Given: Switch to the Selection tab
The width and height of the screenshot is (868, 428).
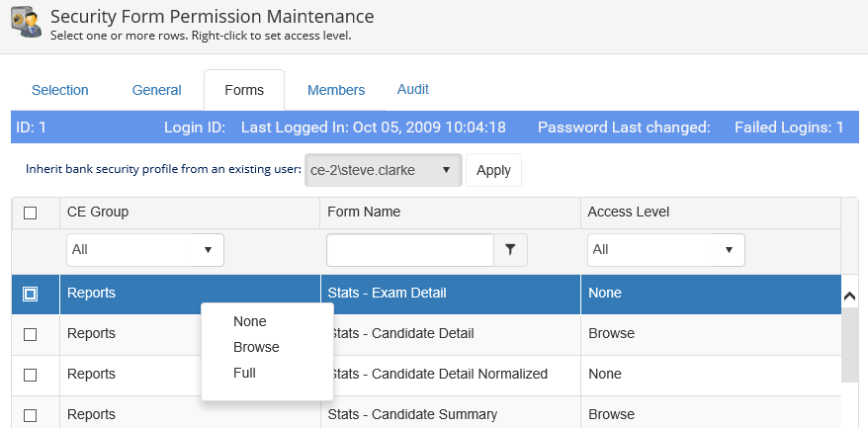Looking at the screenshot, I should [60, 90].
